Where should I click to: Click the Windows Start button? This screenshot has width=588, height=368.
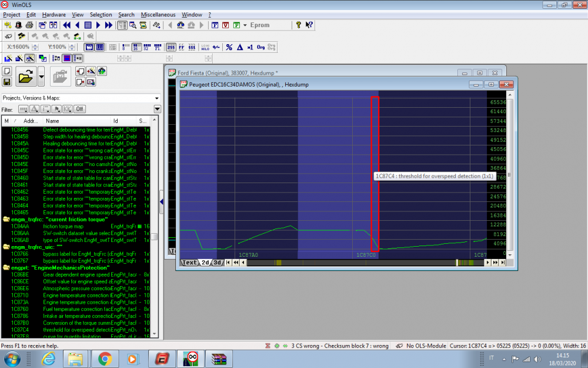click(12, 359)
